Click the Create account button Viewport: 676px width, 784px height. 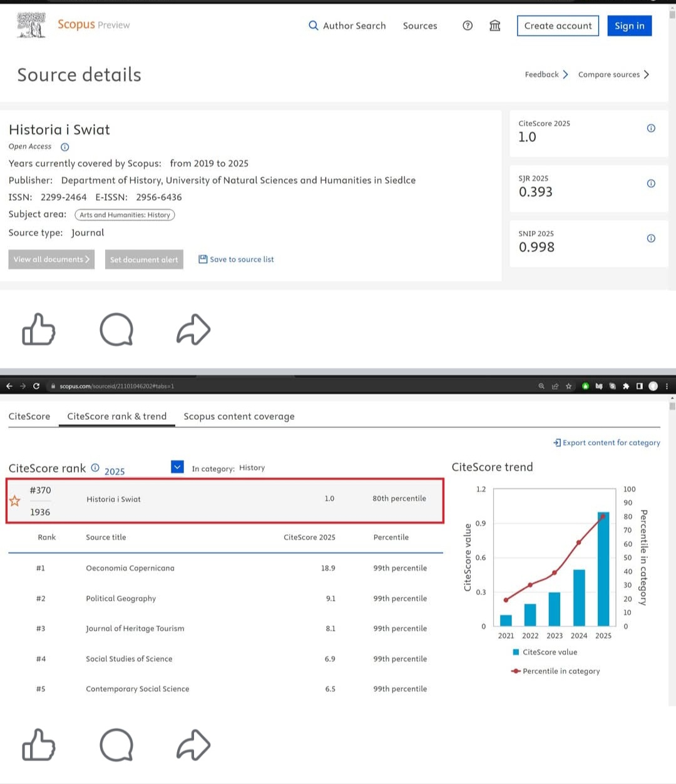click(558, 26)
